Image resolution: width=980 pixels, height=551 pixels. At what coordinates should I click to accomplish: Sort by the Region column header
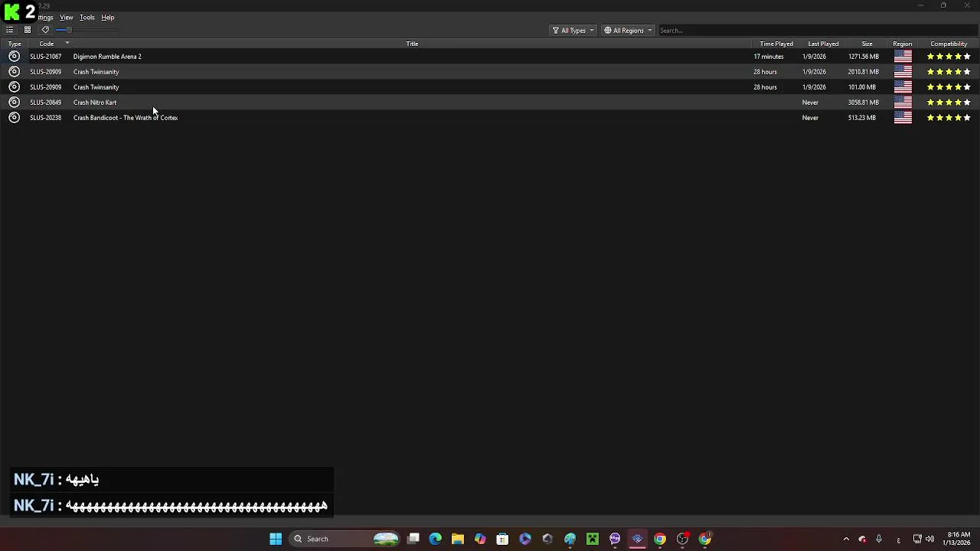tap(902, 44)
